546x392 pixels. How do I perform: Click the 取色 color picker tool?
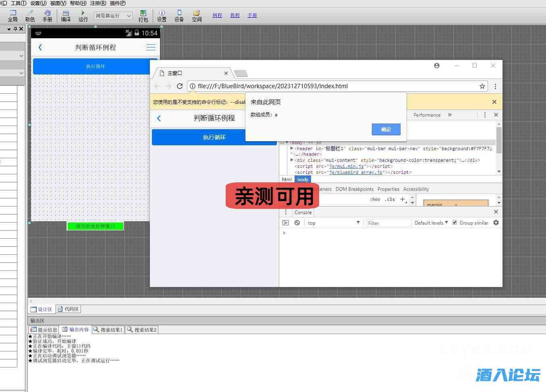(30, 16)
